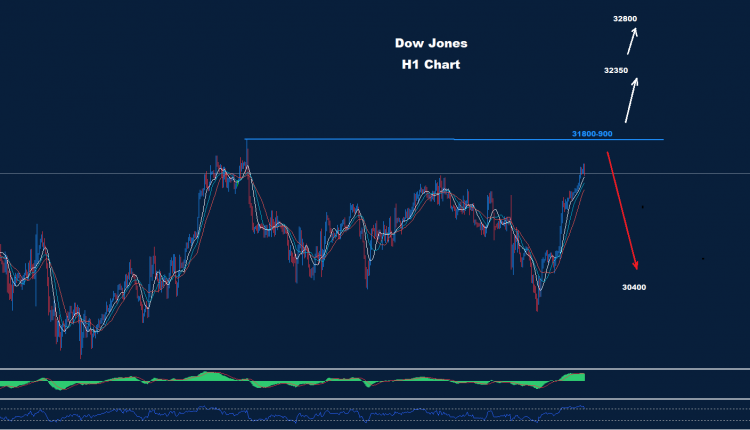
Task: Click the green MACD histogram indicator panel
Action: (x=375, y=384)
